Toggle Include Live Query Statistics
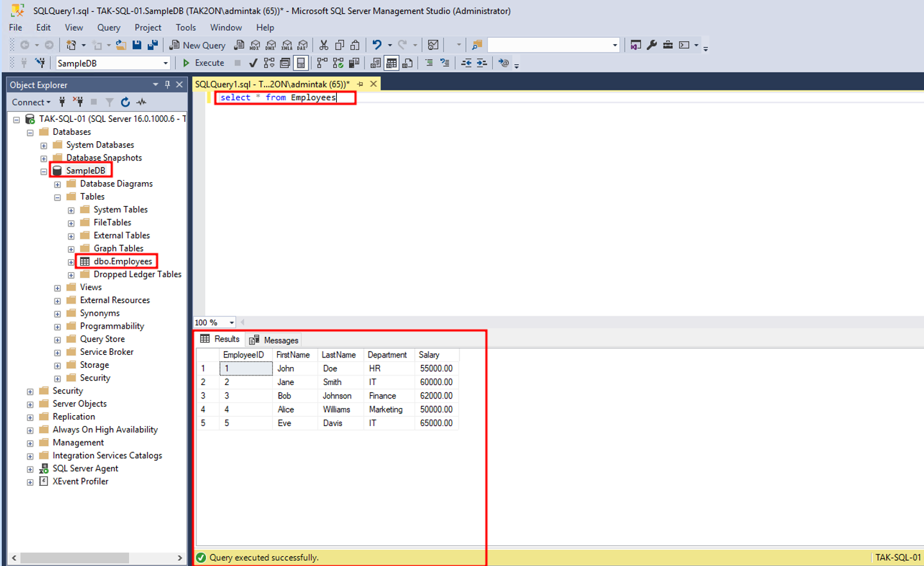The width and height of the screenshot is (924, 566). tap(338, 63)
